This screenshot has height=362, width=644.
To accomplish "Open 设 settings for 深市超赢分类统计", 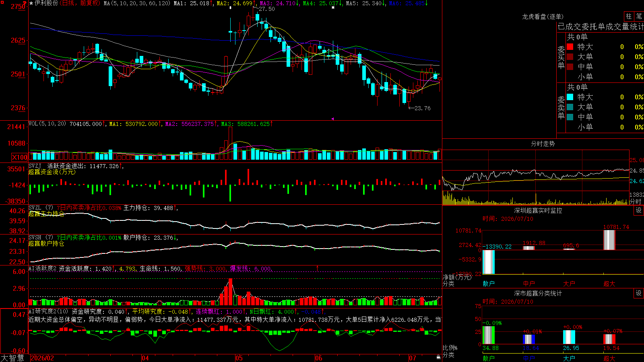I will pos(638,293).
